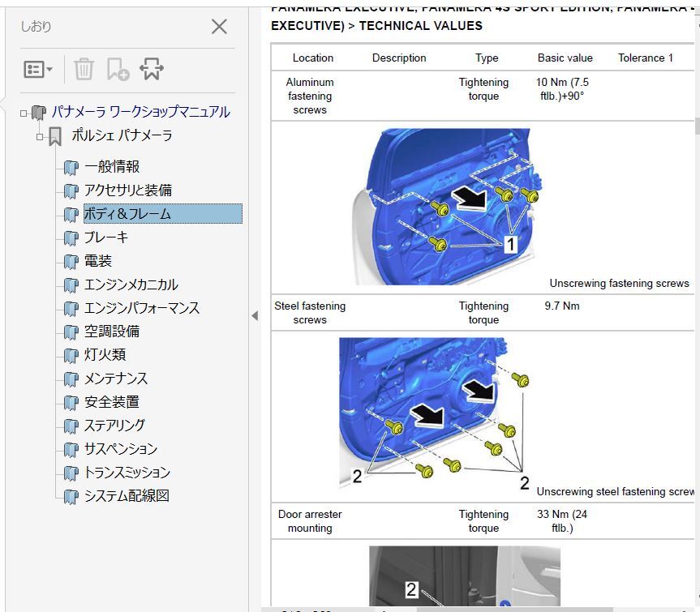
Task: Click the '9.7 Nm' value
Action: tap(562, 306)
